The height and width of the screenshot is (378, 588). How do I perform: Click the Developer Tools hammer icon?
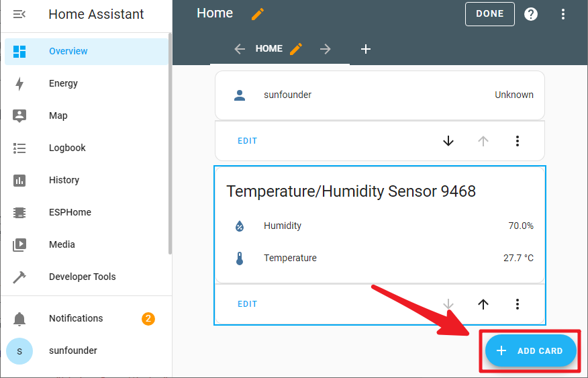[19, 277]
